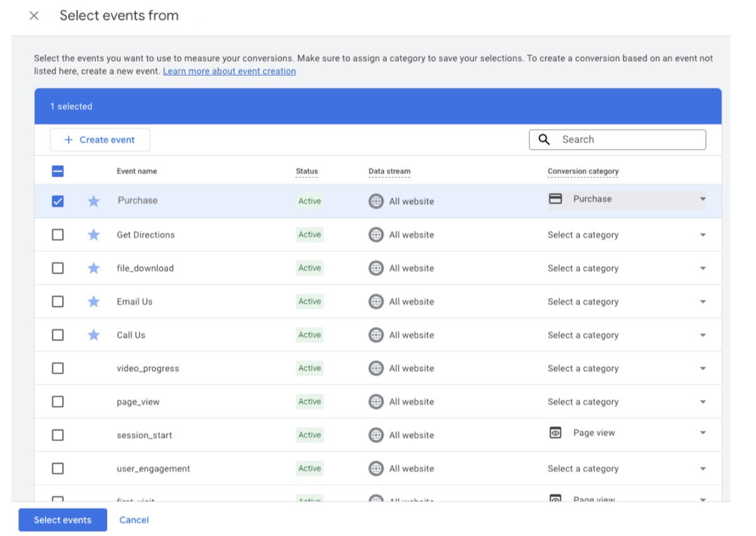Click the Conversion category column header
Screen dimensions: 756x536
(x=583, y=171)
